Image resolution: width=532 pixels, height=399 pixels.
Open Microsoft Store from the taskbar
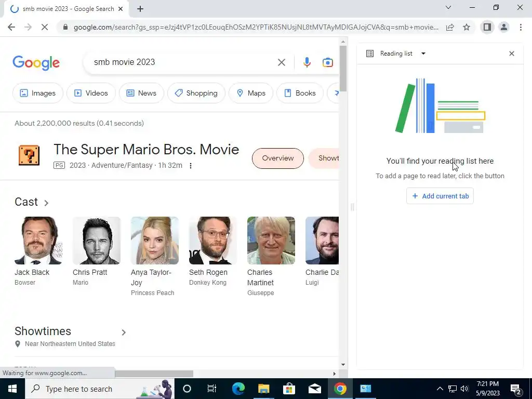click(289, 389)
